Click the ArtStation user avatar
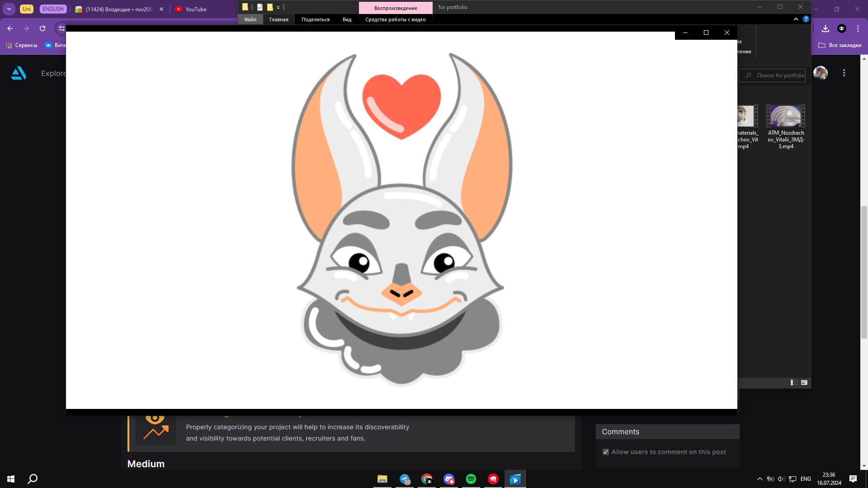This screenshot has height=488, width=868. [x=820, y=73]
